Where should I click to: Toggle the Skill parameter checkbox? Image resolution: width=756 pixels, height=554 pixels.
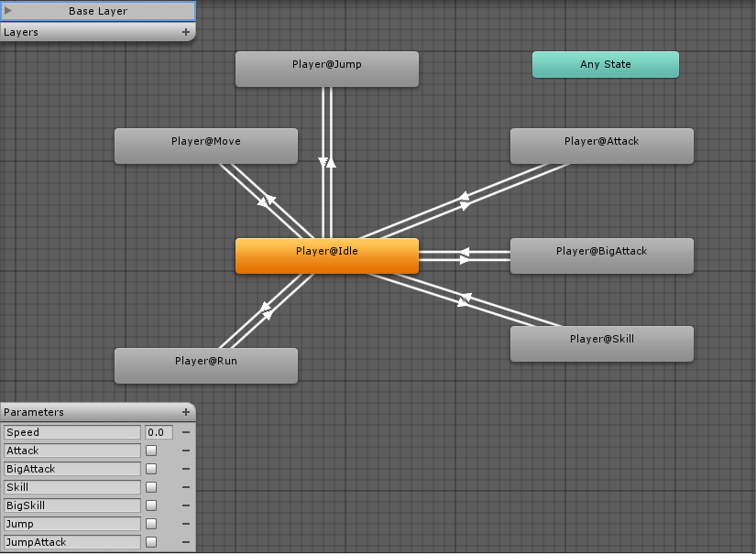pyautogui.click(x=151, y=487)
